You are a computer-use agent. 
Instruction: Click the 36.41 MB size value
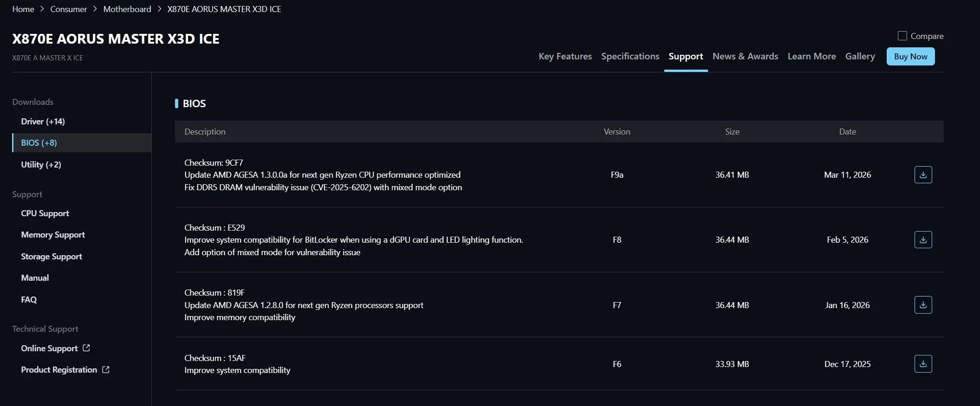pyautogui.click(x=732, y=175)
